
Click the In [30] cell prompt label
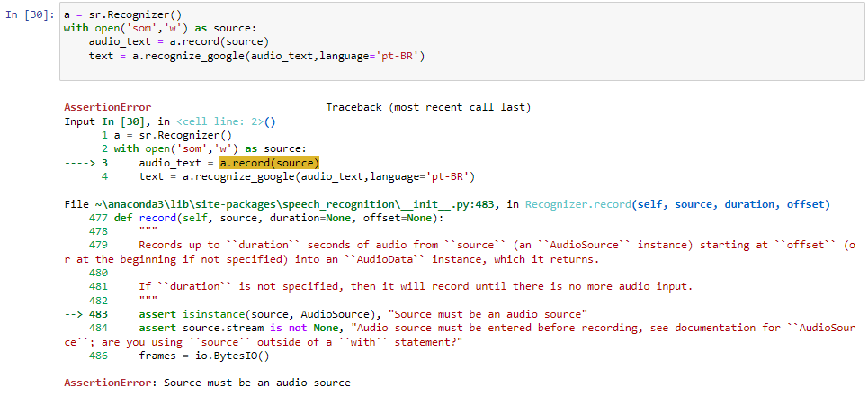click(30, 14)
